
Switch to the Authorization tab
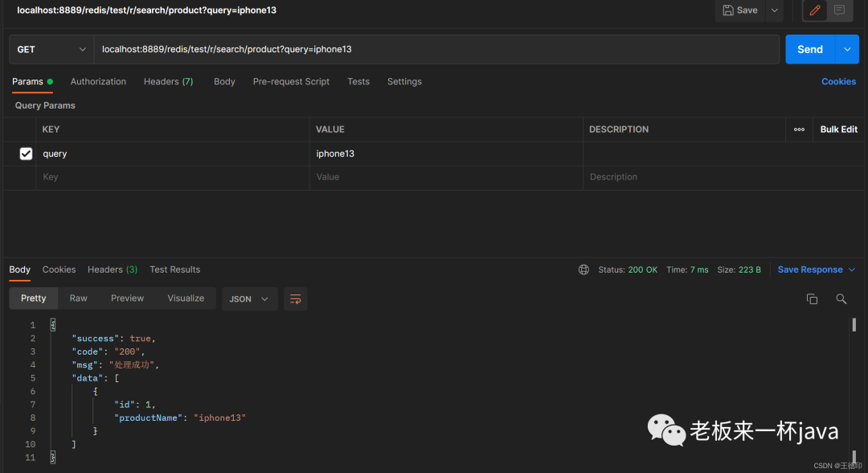coord(98,81)
